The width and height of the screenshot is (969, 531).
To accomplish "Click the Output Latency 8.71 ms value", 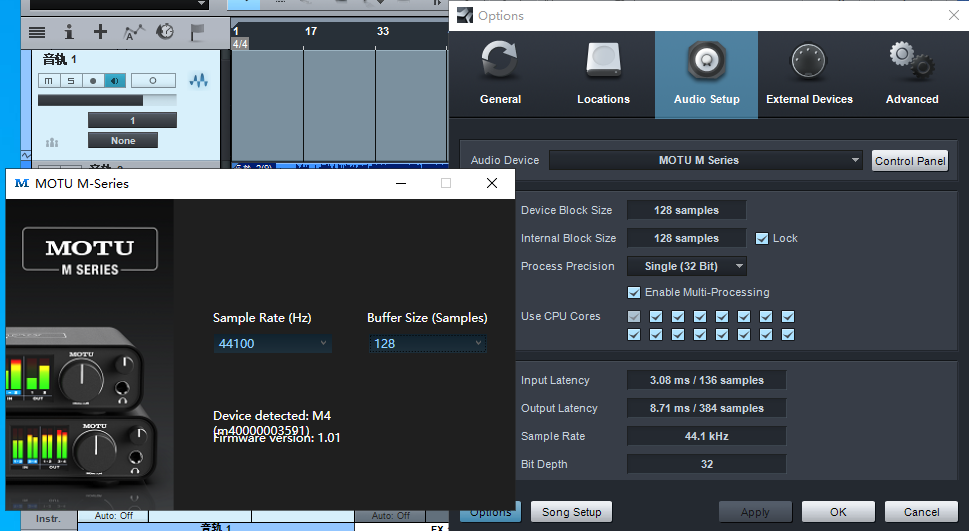I will point(706,408).
